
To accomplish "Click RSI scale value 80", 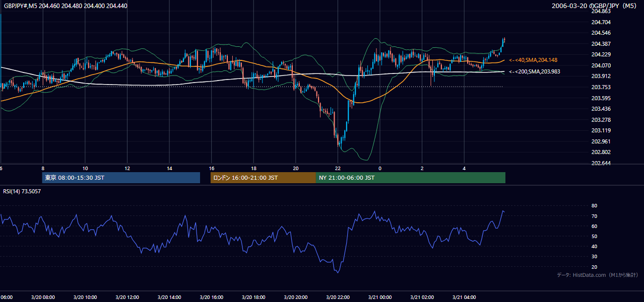I will (594, 206).
